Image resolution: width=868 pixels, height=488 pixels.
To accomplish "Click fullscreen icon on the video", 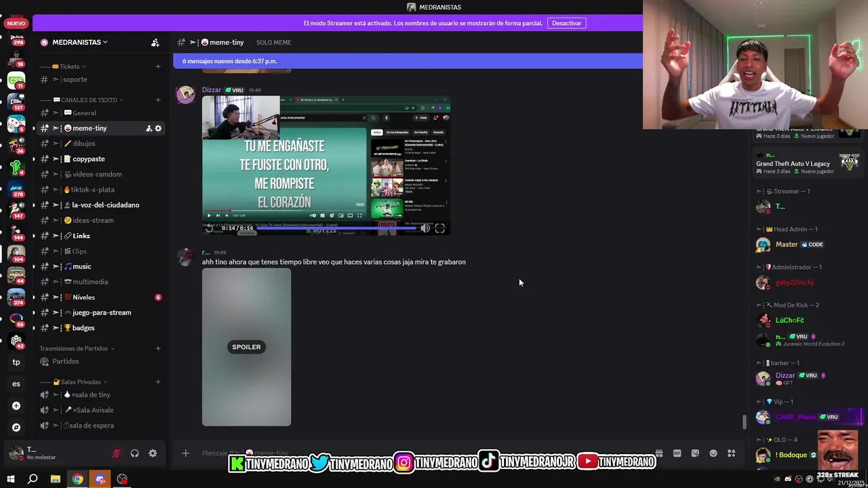I will click(x=439, y=228).
